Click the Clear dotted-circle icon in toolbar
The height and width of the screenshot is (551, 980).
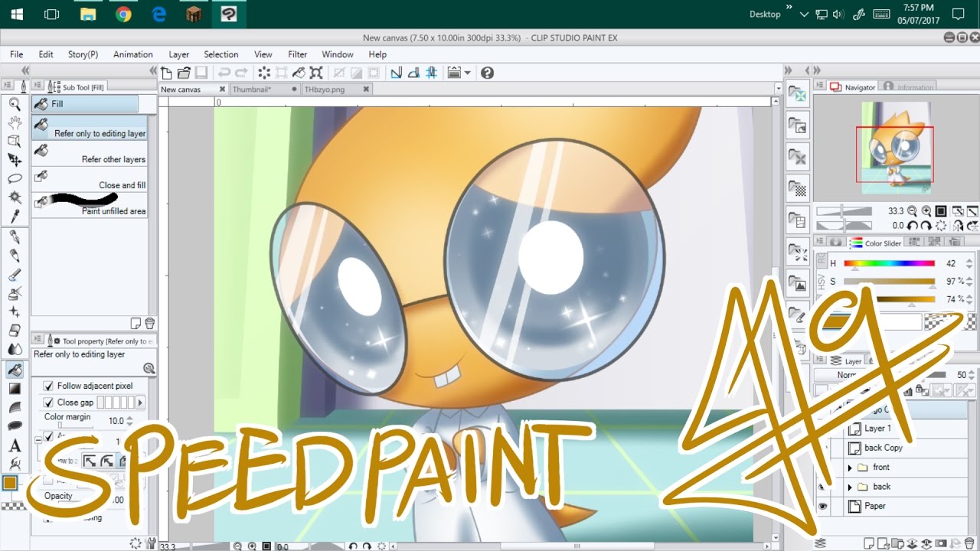pos(264,73)
